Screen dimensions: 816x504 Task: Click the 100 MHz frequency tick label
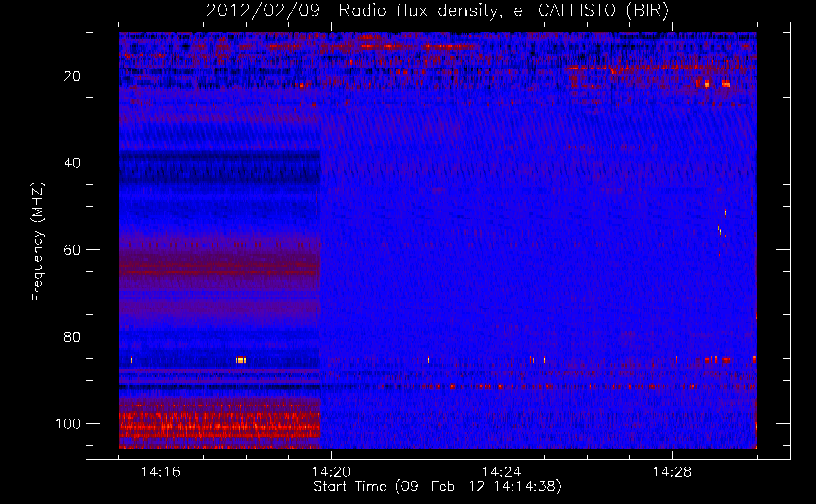68,424
